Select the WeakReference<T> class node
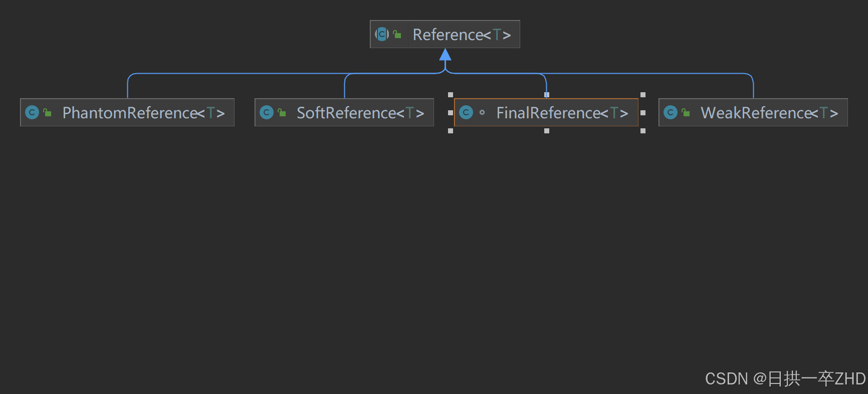This screenshot has width=868, height=394. pyautogui.click(x=753, y=112)
